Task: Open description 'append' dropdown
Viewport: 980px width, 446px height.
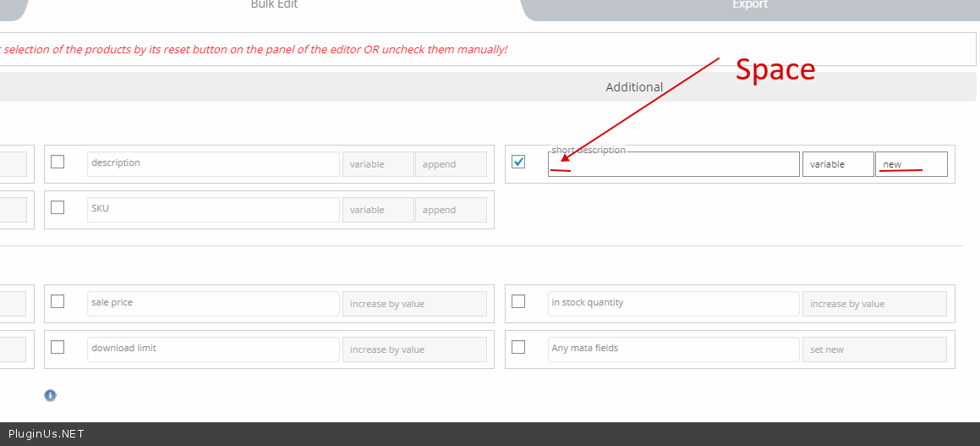Action: [450, 164]
